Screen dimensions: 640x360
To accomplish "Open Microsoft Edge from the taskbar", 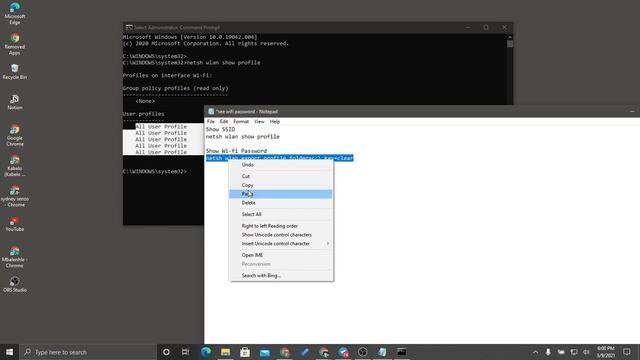I will [206, 352].
